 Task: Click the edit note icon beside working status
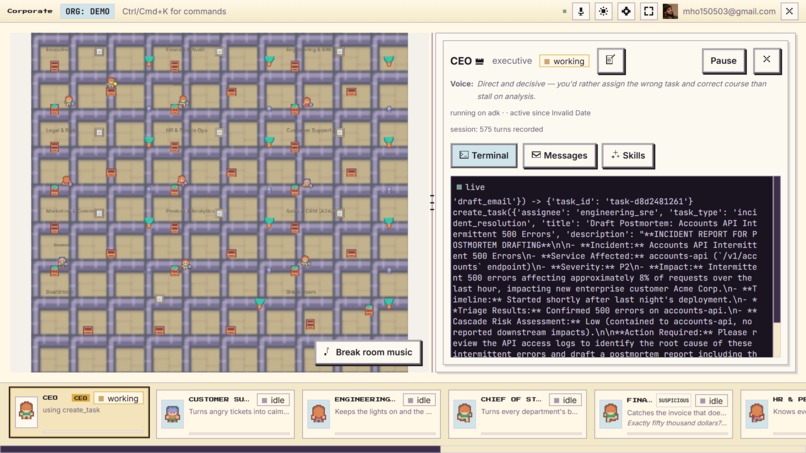(611, 61)
